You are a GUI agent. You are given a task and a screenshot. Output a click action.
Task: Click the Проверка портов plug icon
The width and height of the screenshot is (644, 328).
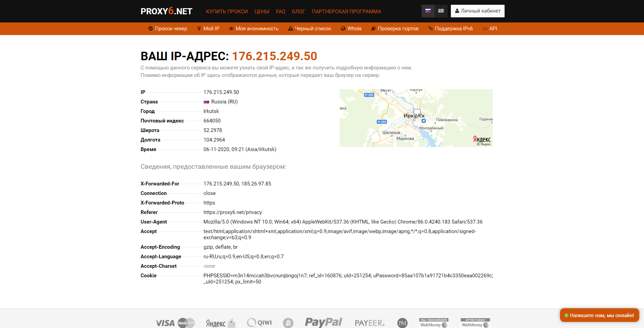[x=373, y=29]
